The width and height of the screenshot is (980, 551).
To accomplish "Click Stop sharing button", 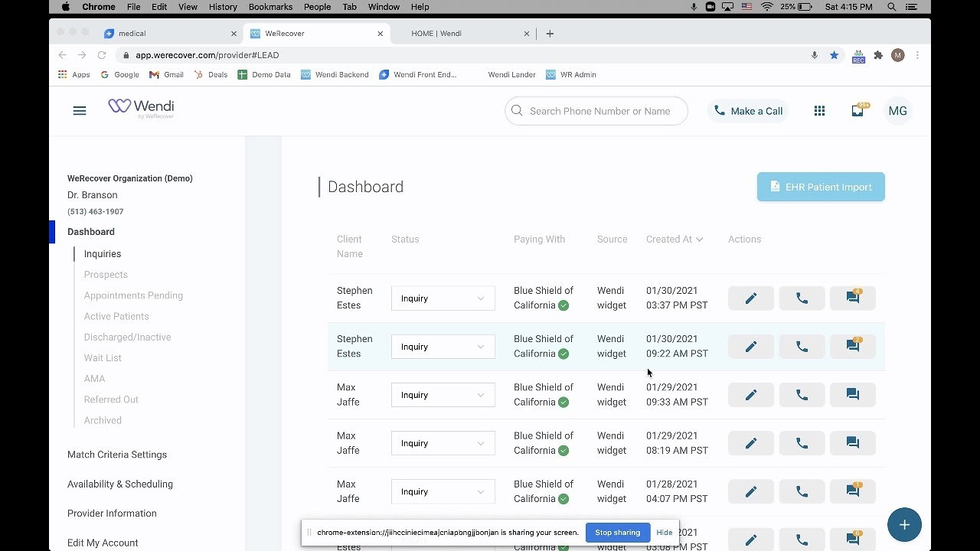I will coord(617,533).
